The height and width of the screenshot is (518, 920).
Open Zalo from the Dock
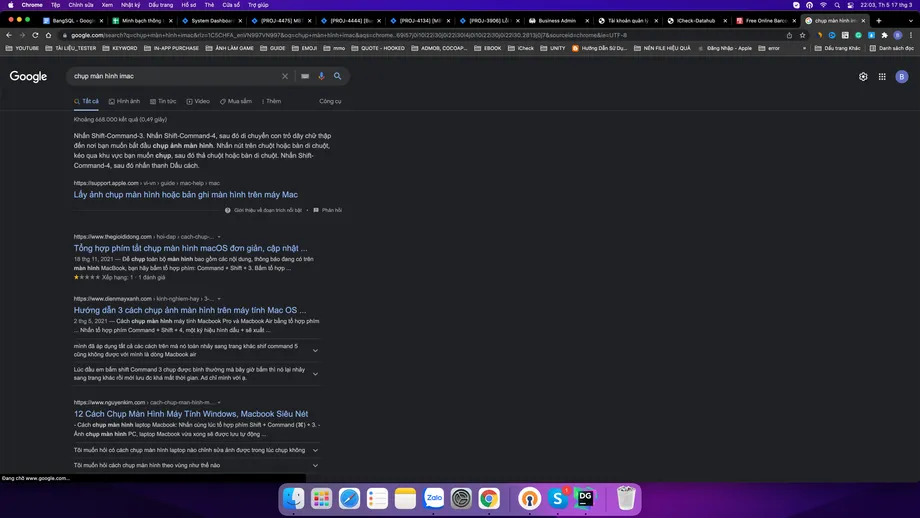point(434,497)
